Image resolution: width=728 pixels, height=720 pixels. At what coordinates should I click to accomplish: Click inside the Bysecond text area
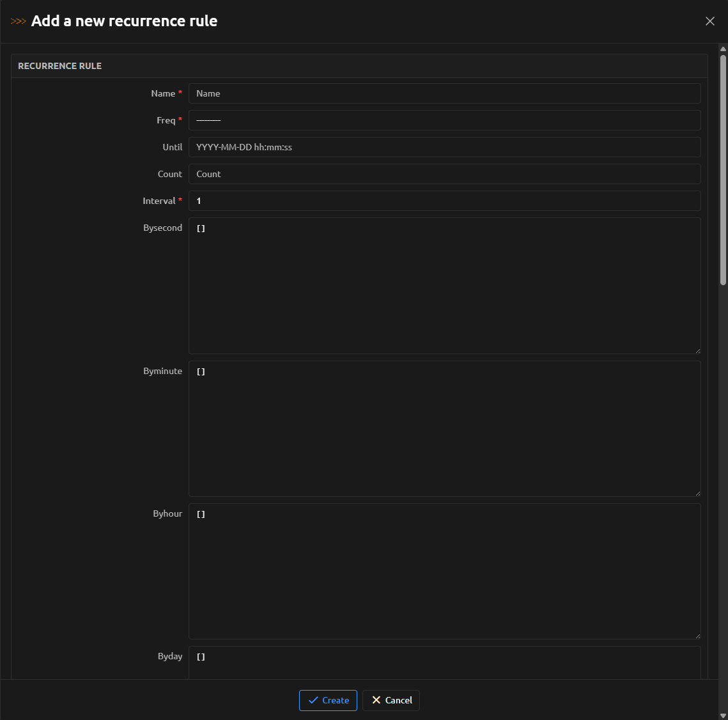(x=444, y=286)
